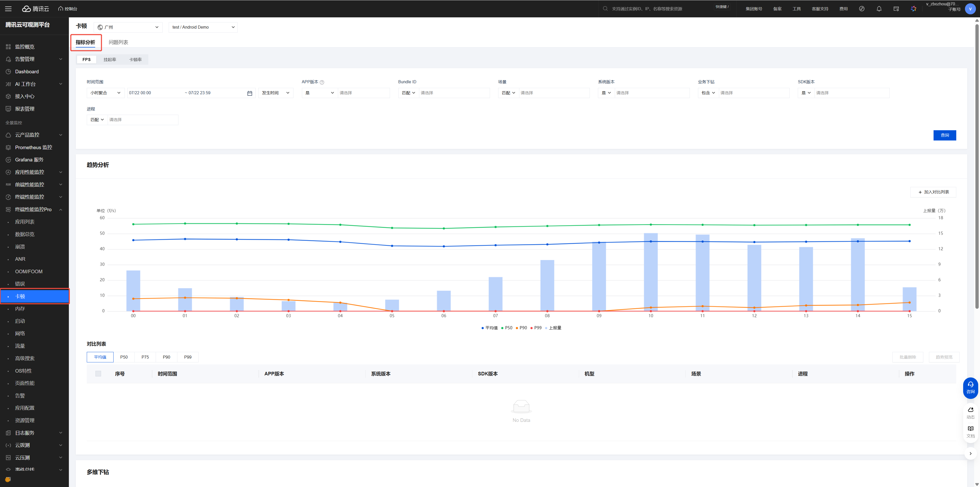The height and width of the screenshot is (487, 980).
Task: Open the 小时聚合 aggregation dropdown
Action: coord(105,93)
